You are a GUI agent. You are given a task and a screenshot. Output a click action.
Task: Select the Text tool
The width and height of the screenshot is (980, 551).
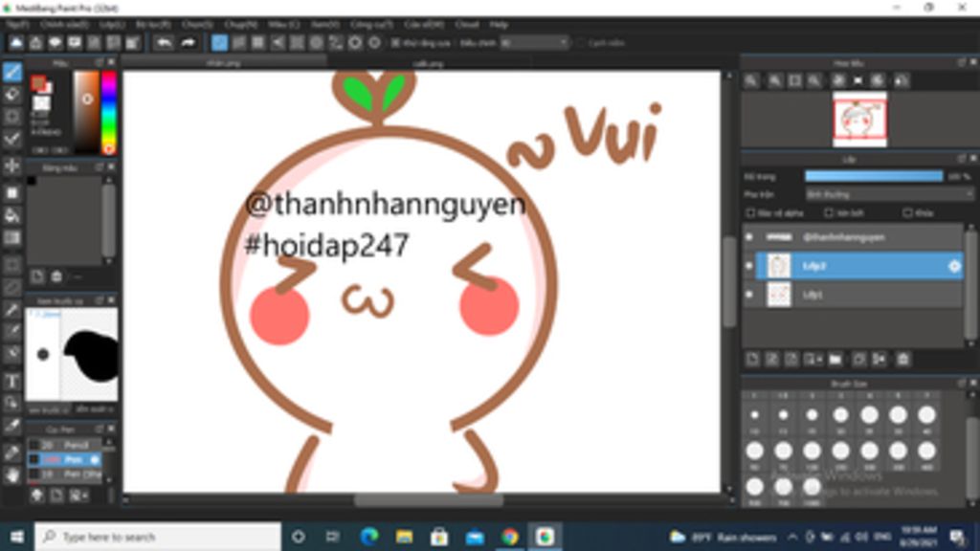11,381
